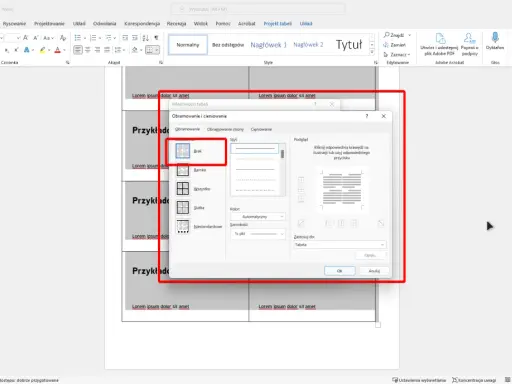Image resolution: width=512 pixels, height=384 pixels.
Task: Toggle align left in Akapit group
Action: click(x=78, y=50)
